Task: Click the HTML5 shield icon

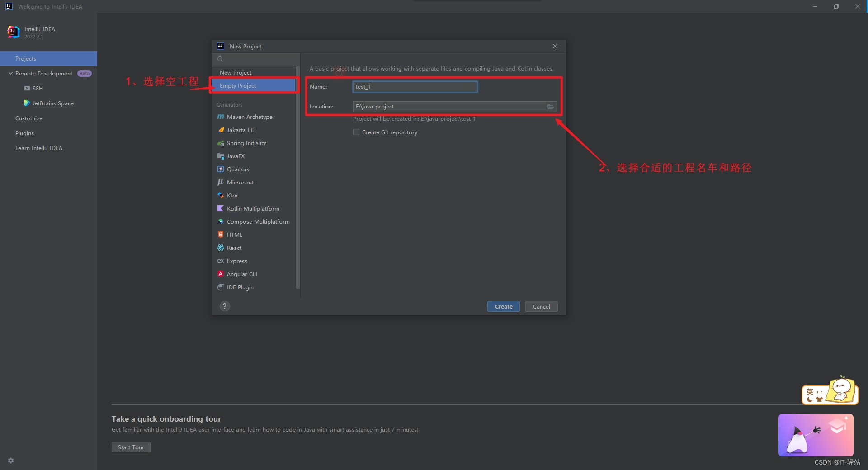Action: (221, 235)
